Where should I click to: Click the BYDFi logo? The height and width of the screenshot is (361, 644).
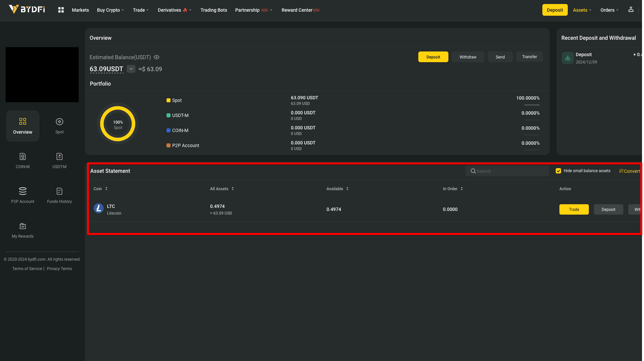(x=27, y=9)
